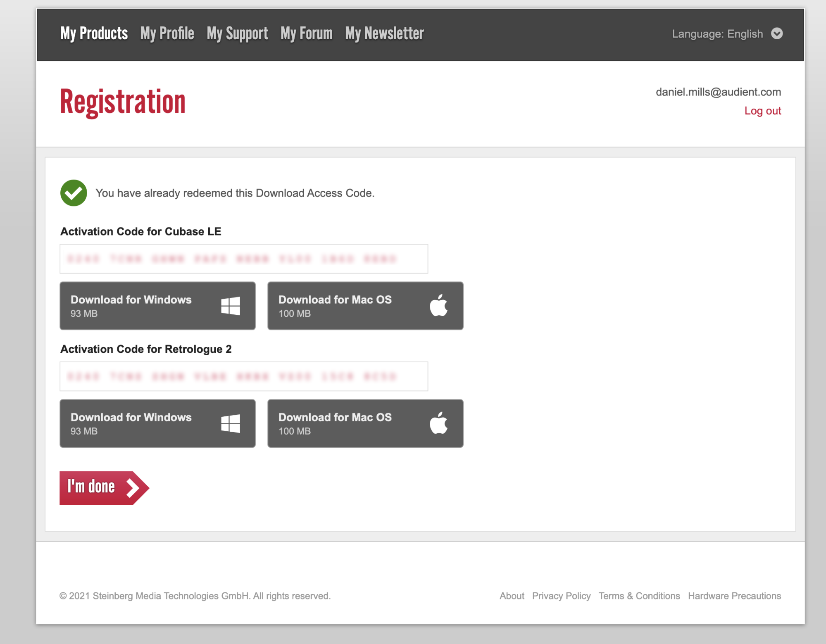Image resolution: width=826 pixels, height=644 pixels.
Task: Click the Registration page heading
Action: click(x=123, y=102)
